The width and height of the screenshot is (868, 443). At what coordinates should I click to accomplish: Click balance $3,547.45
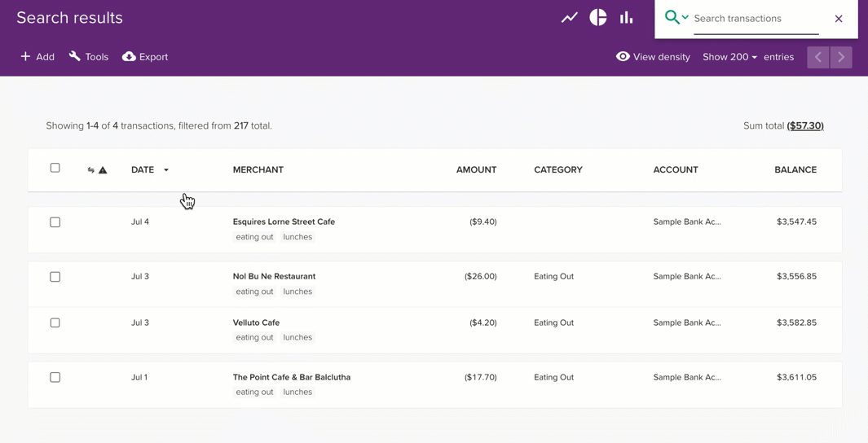[796, 221]
